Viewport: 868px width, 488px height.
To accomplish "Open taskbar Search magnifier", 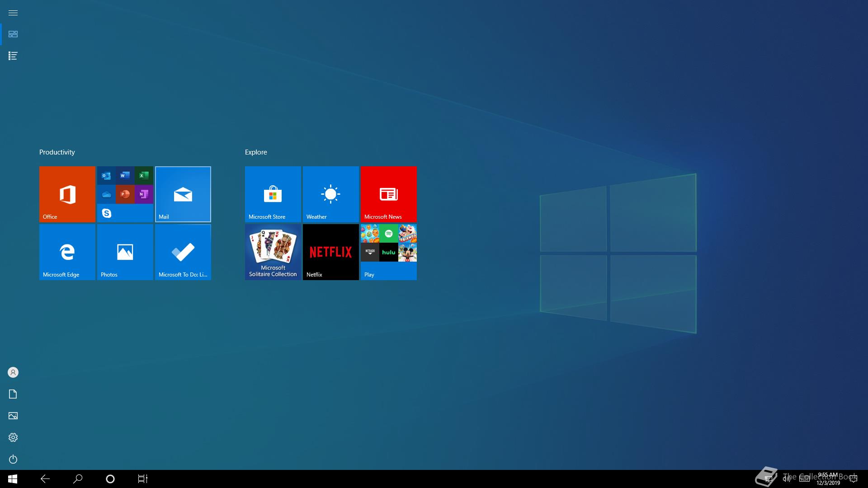I will click(78, 479).
